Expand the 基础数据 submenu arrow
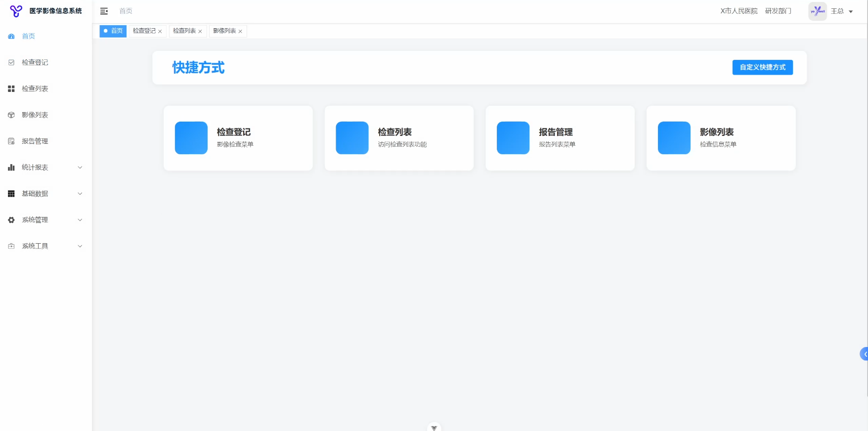Viewport: 868px width, 431px height. tap(80, 193)
